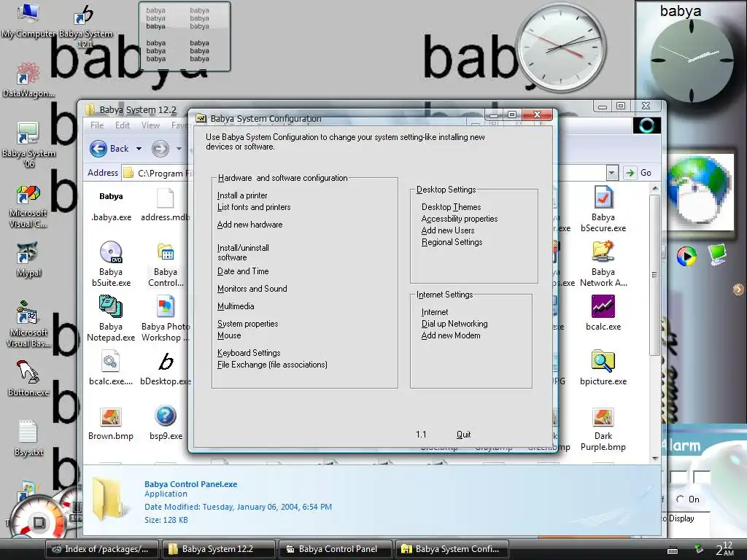Click Quit in System Configuration

[463, 435]
